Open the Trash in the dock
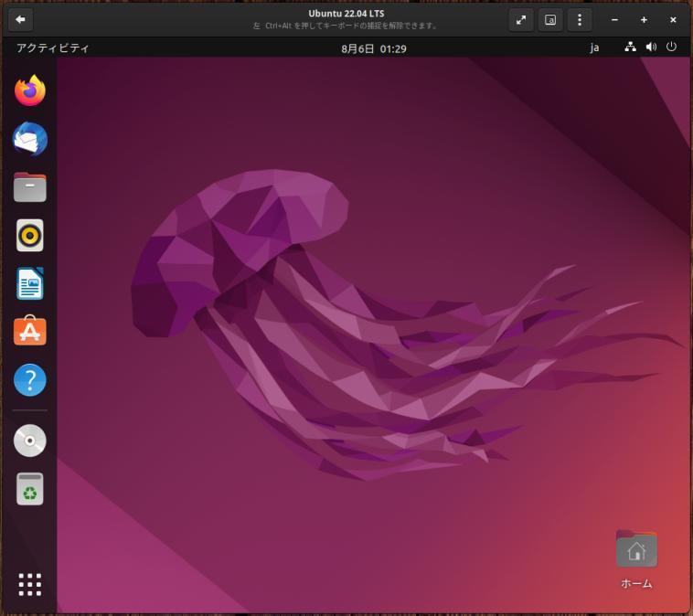 click(x=29, y=489)
